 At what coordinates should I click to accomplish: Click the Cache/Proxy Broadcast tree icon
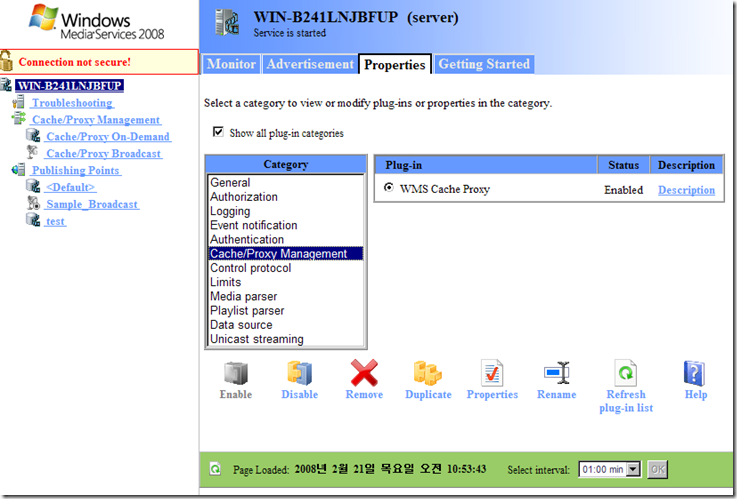tap(32, 153)
